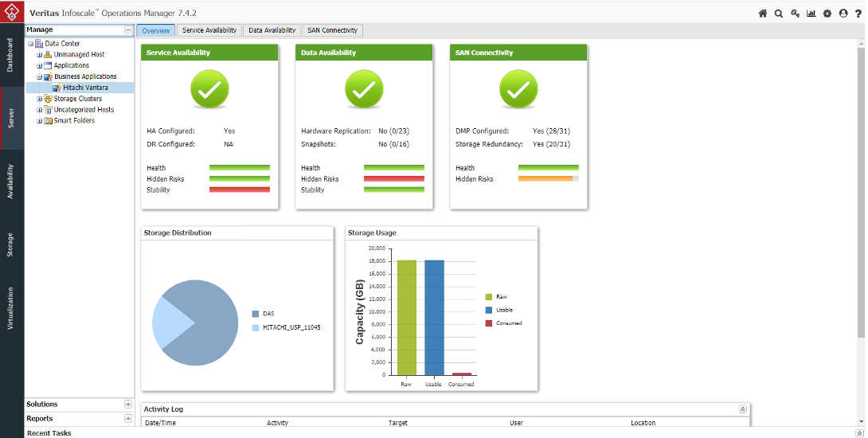The image size is (868, 438).
Task: Switch to the Service Availability tab
Action: point(209,30)
